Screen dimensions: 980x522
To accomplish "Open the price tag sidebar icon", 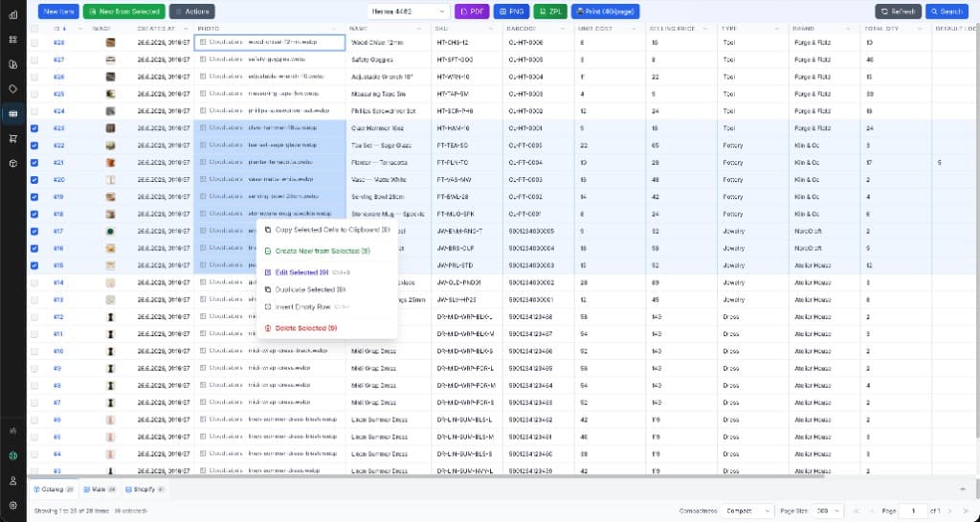I will [13, 89].
